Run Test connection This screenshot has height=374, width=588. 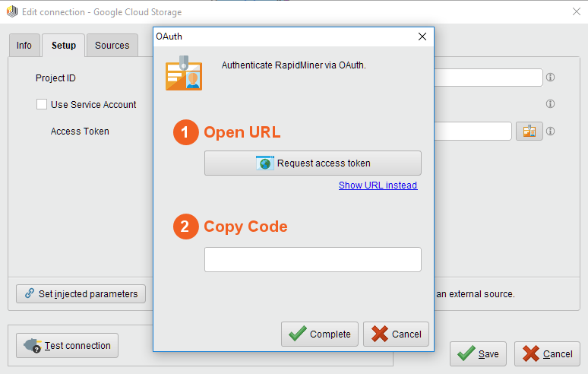click(x=68, y=346)
